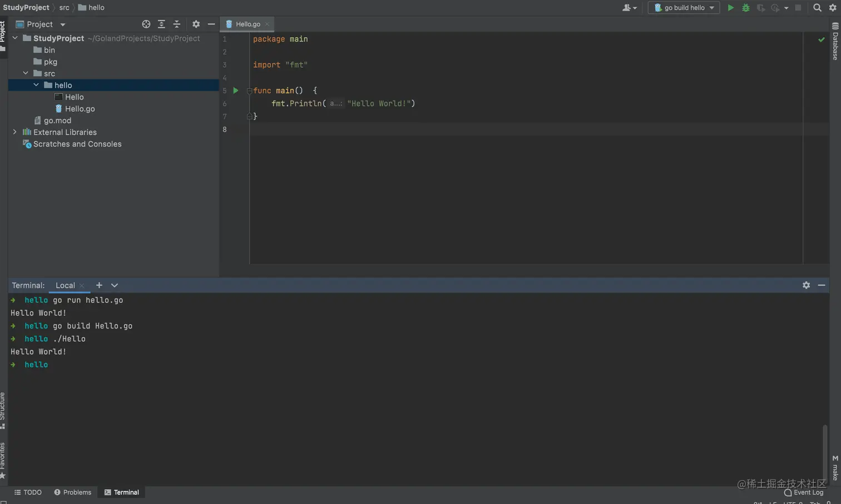Open the TODO tool window tab

pyautogui.click(x=28, y=492)
